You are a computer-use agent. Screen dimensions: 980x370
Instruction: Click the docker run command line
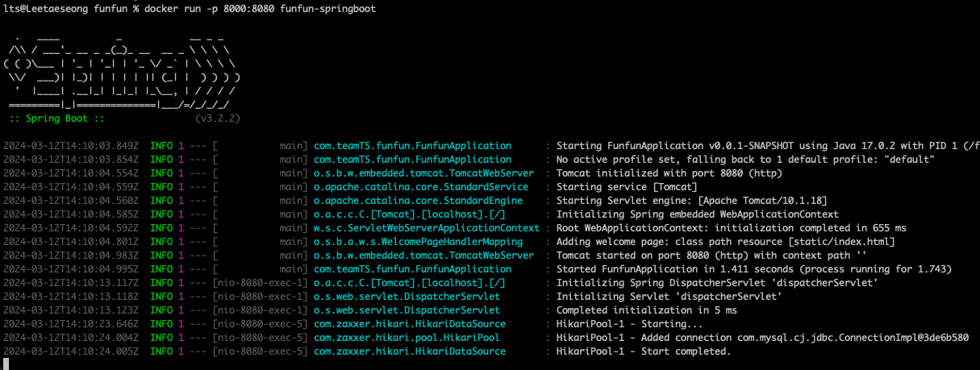point(190,8)
